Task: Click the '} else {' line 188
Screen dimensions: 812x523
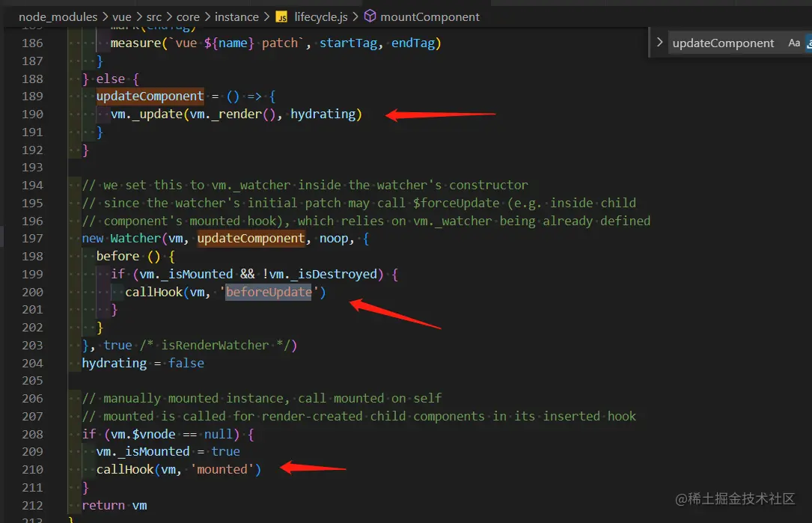Action: [x=110, y=79]
